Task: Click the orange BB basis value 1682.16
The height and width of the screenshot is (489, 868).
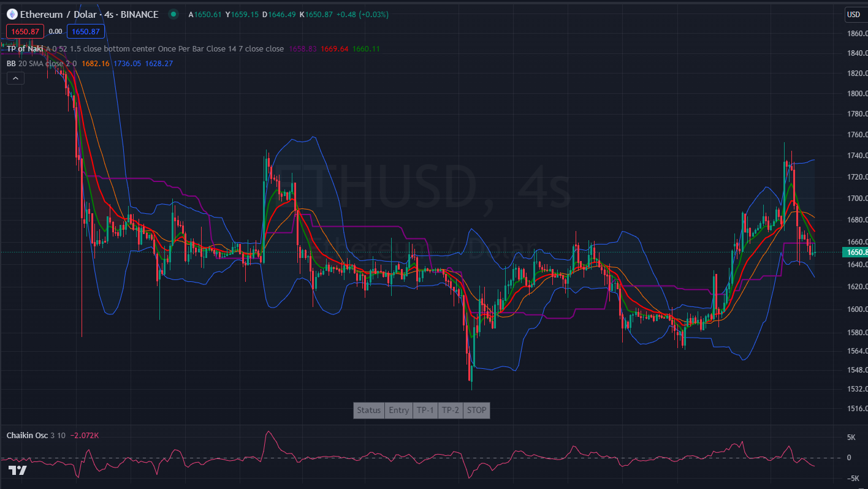Action: click(96, 63)
